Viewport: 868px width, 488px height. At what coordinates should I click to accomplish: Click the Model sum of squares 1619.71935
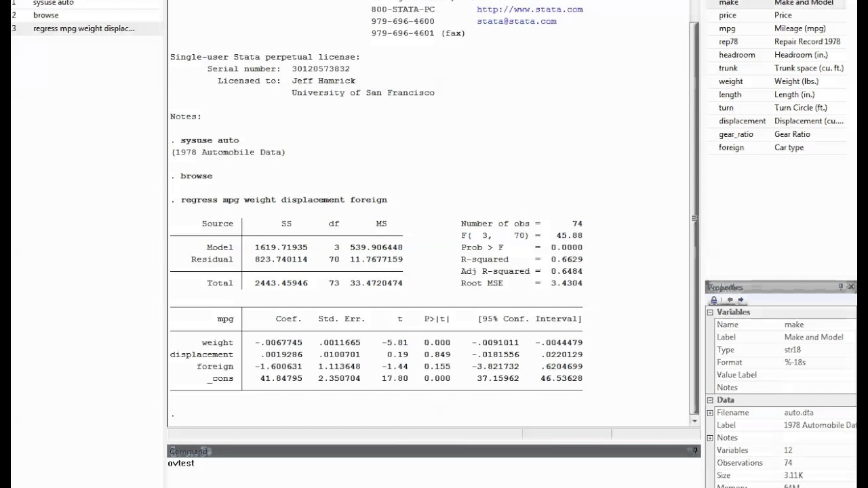click(x=281, y=247)
